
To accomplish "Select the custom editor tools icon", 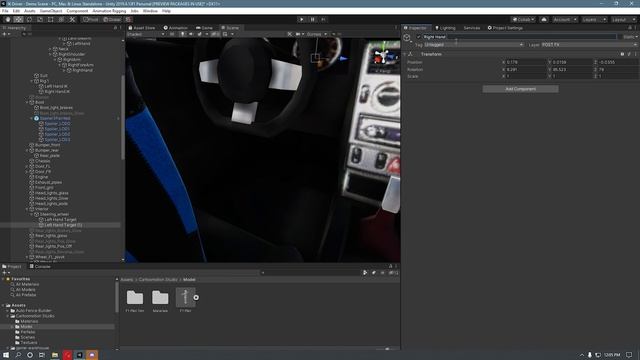I will coord(72,19).
